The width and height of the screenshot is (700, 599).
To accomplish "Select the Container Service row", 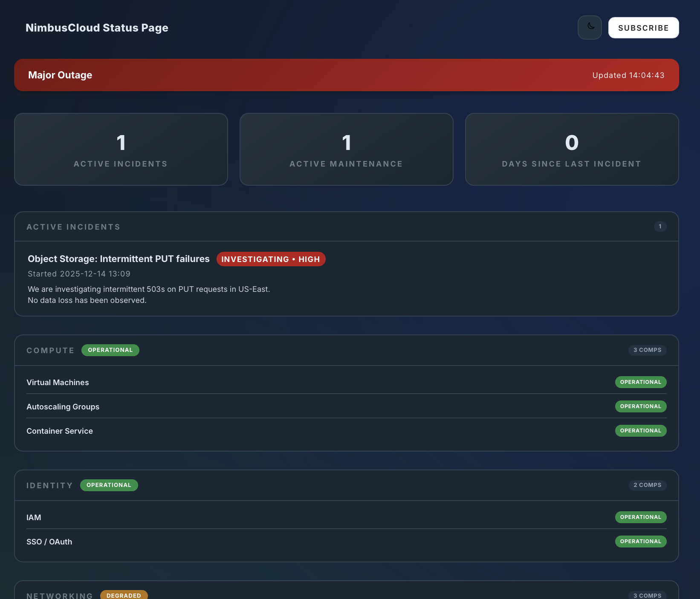I will coord(346,431).
